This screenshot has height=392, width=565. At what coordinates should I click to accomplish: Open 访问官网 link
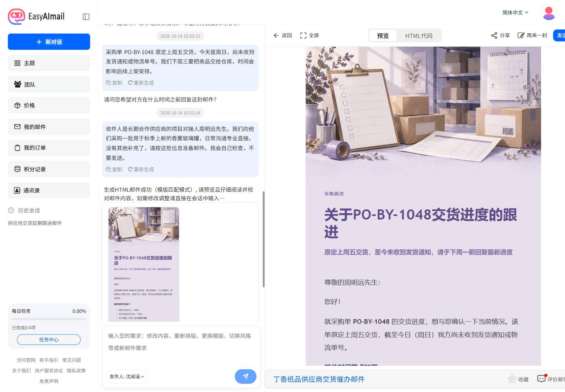(x=26, y=360)
